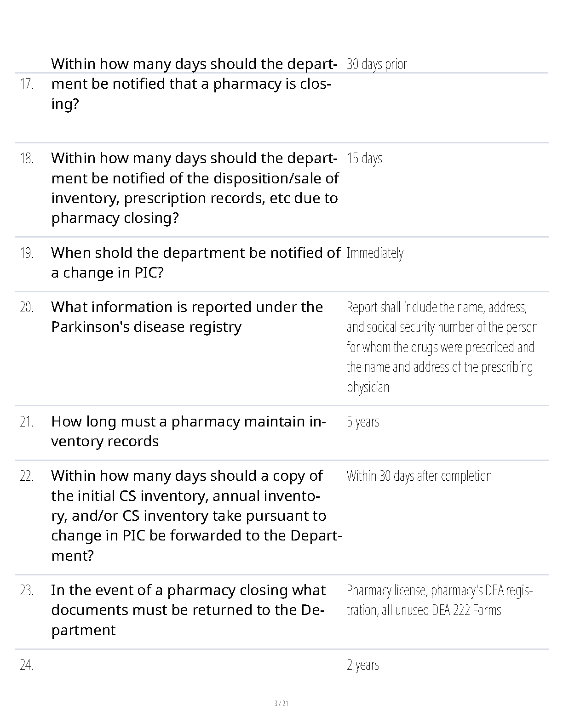
Task: Select question on maintaining inventory records
Action: [x=189, y=431]
